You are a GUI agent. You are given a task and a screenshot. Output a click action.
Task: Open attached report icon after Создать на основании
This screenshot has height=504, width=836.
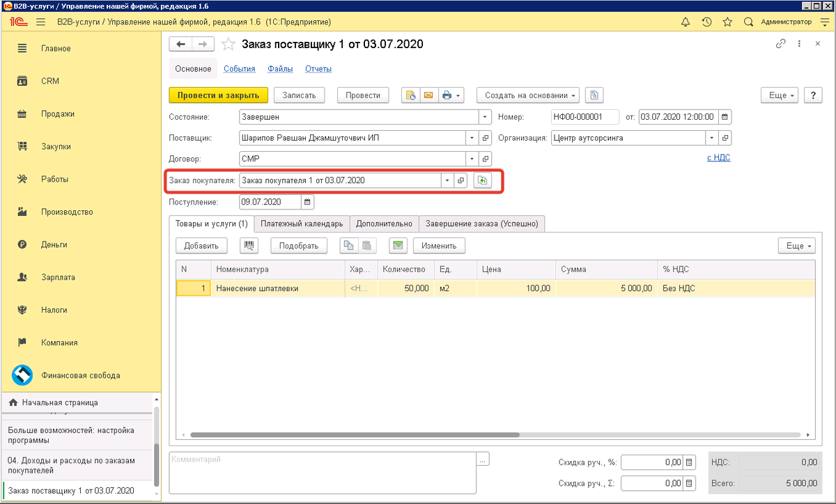point(594,95)
